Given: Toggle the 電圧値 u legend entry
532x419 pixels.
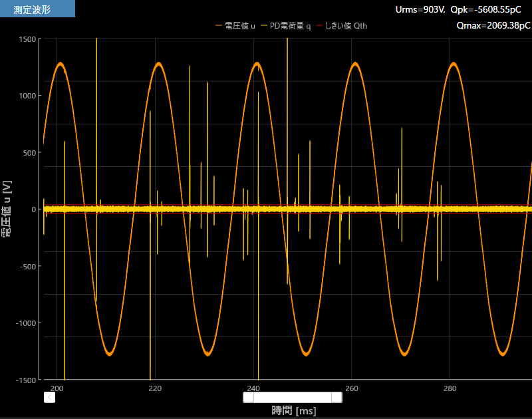Looking at the screenshot, I should click(235, 26).
